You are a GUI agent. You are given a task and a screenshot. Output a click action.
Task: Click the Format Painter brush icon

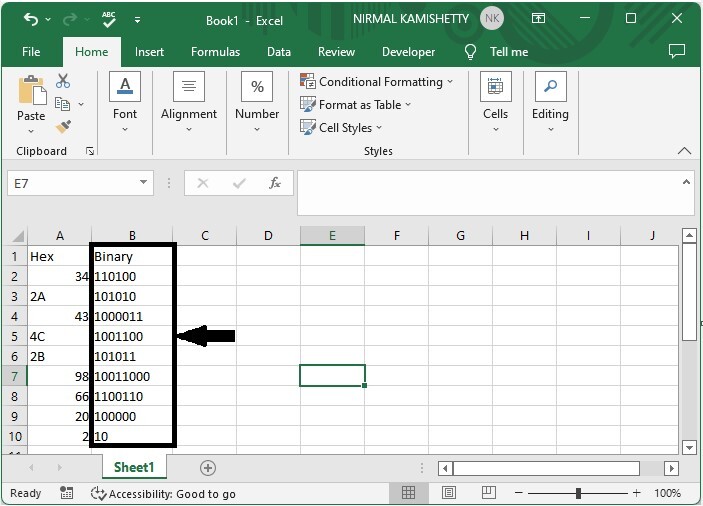[64, 127]
